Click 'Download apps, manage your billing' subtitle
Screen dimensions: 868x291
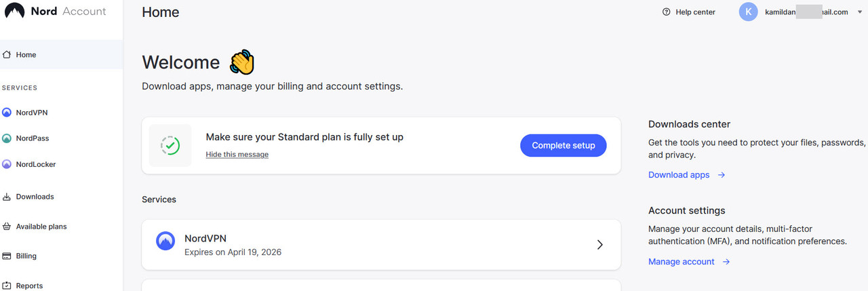pyautogui.click(x=272, y=87)
